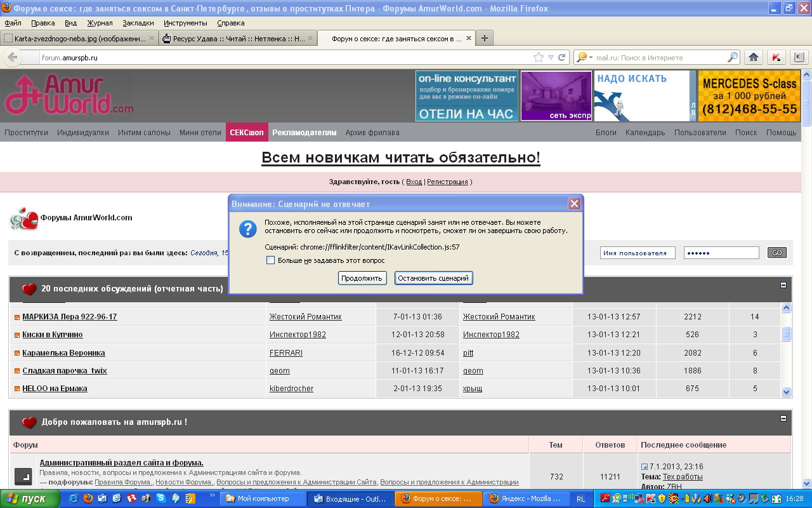
Task: Click the 'Остановить сценарий' button
Action: point(433,278)
